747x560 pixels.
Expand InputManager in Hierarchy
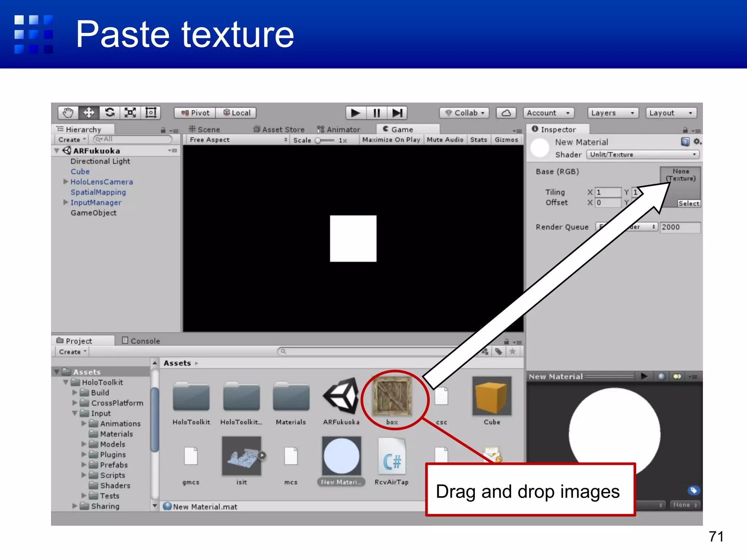tap(66, 202)
